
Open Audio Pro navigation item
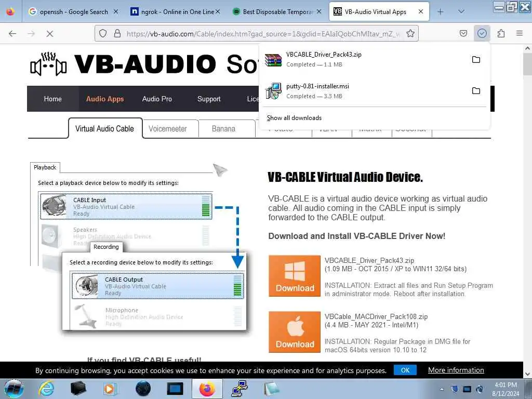(157, 99)
